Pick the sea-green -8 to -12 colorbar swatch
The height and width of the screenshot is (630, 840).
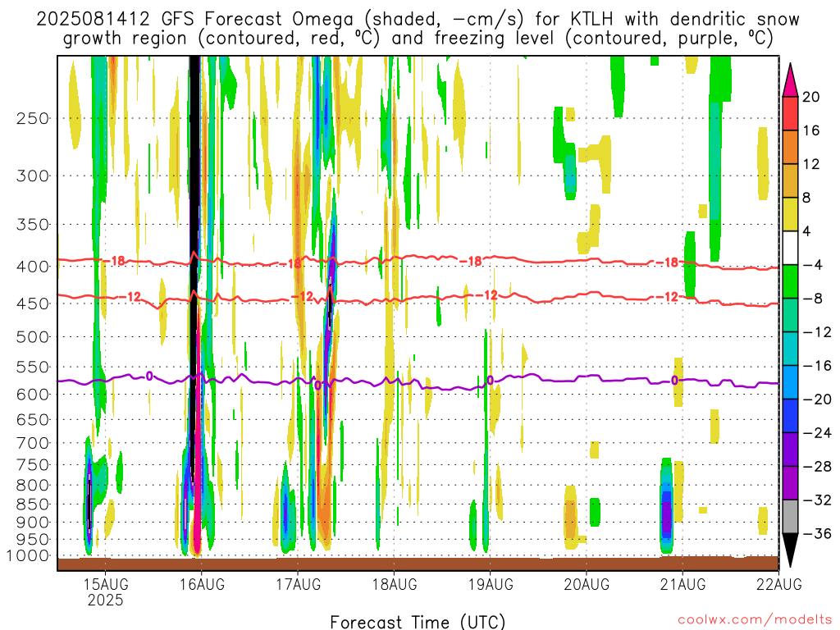790,316
